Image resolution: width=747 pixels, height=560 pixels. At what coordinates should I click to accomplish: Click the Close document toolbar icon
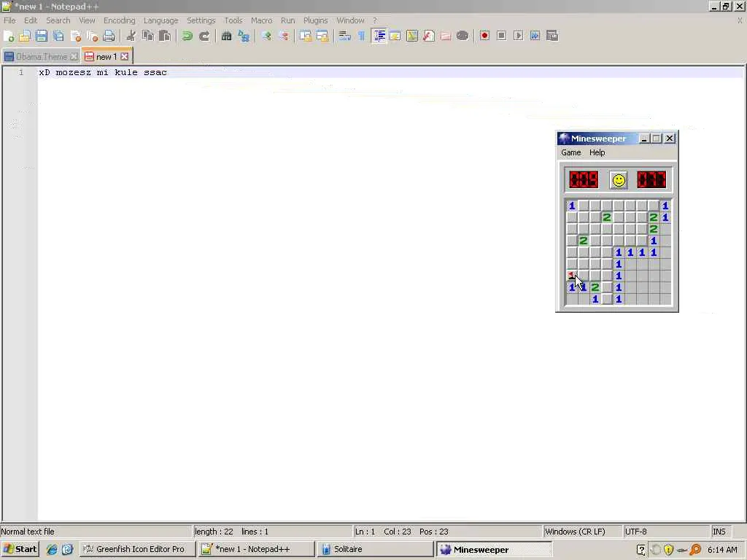75,36
